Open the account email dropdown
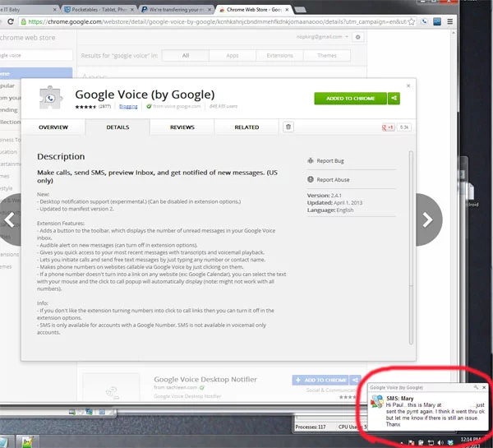493x448 pixels. [x=322, y=37]
